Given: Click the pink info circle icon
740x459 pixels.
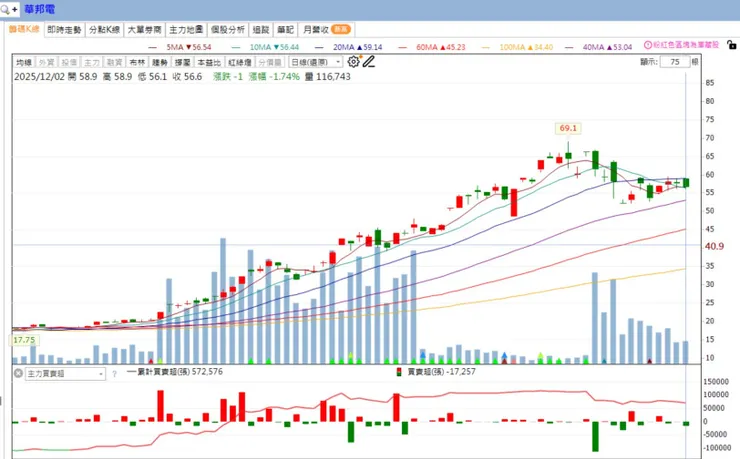Looking at the screenshot, I should 648,45.
